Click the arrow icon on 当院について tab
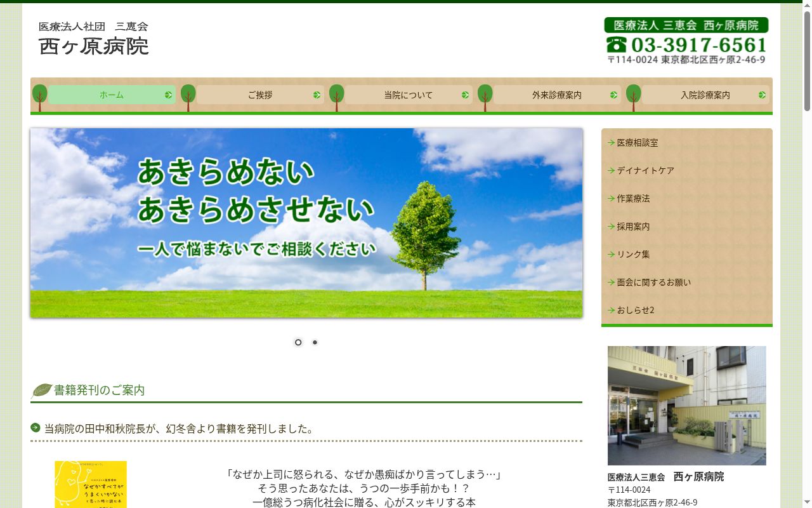Screen dimensions: 812x508 (465, 95)
